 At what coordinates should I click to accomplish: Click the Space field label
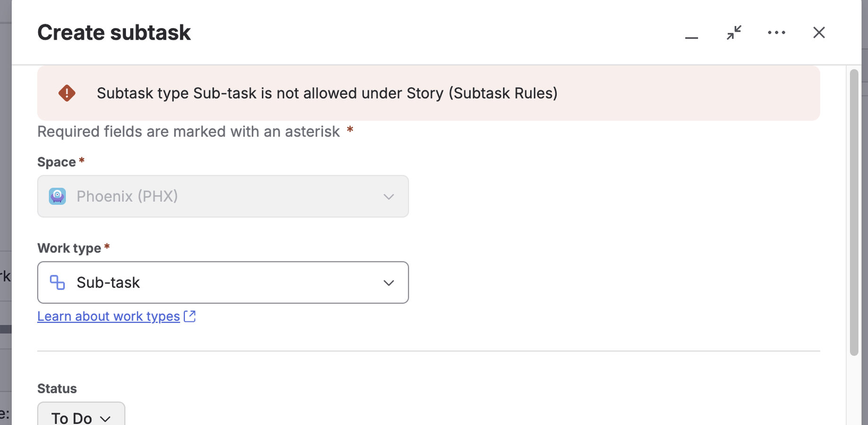[57, 162]
